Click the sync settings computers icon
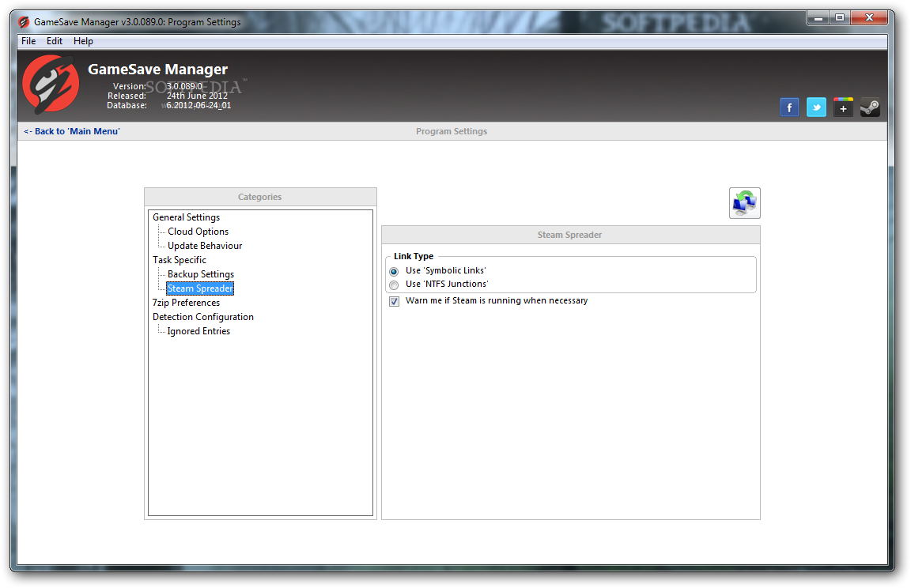The height and width of the screenshot is (588, 911). [x=744, y=203]
